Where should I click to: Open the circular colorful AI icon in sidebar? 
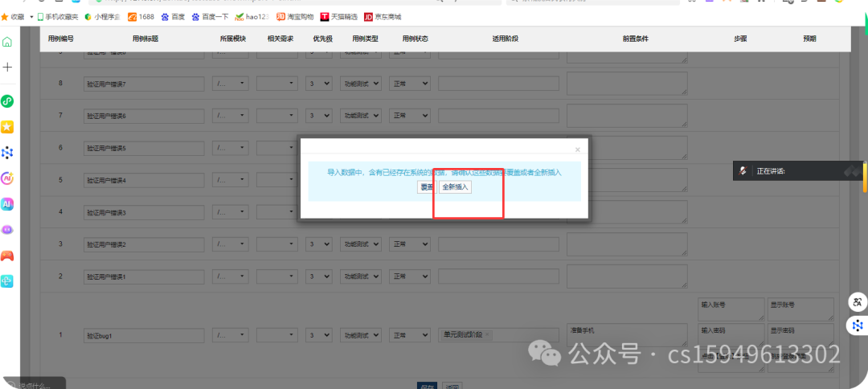pos(7,178)
